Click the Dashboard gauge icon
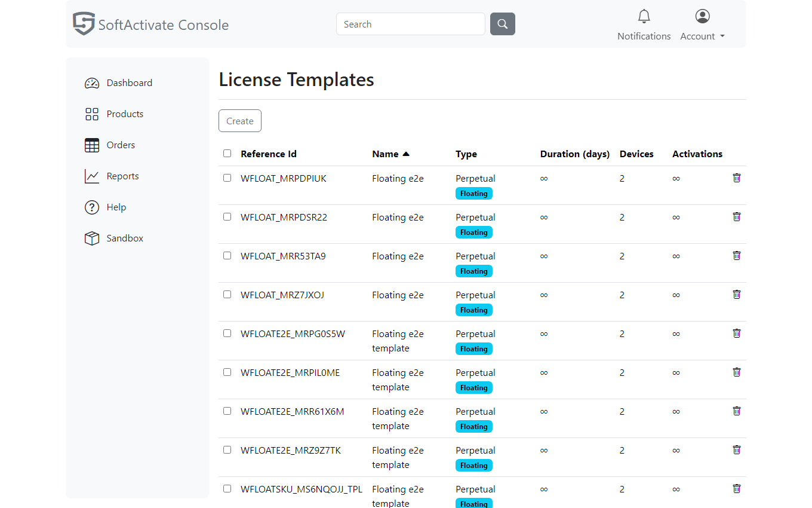Viewport: 812px width, 508px height. pos(92,83)
